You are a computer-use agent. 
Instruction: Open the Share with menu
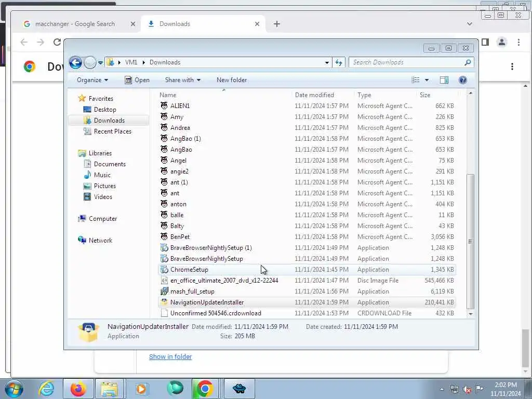click(x=182, y=80)
